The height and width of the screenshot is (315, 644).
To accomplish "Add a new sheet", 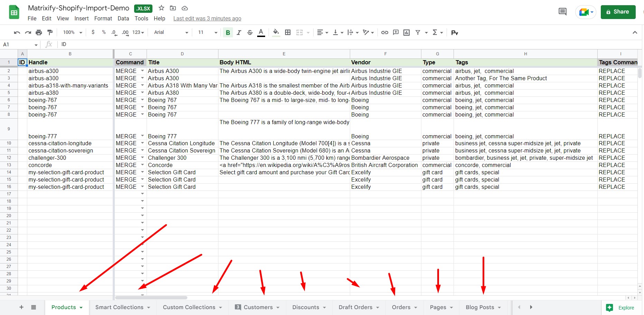I will point(21,307).
